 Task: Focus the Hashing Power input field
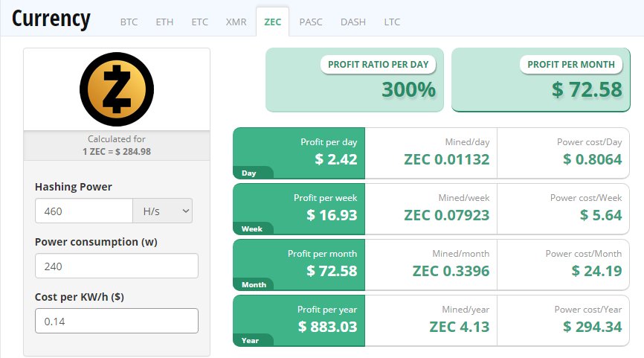click(x=84, y=211)
